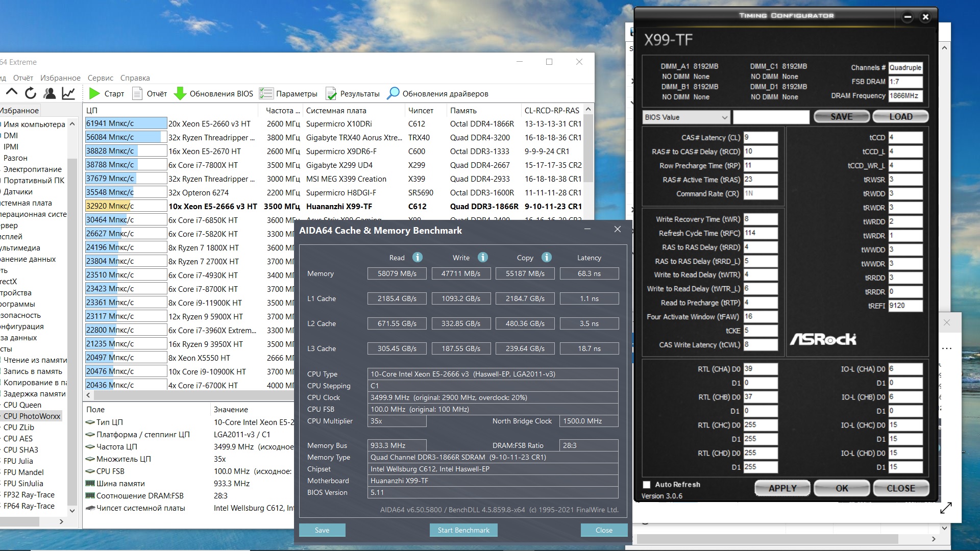
Task: Select CPU Queen in sidebar tree
Action: (x=22, y=405)
